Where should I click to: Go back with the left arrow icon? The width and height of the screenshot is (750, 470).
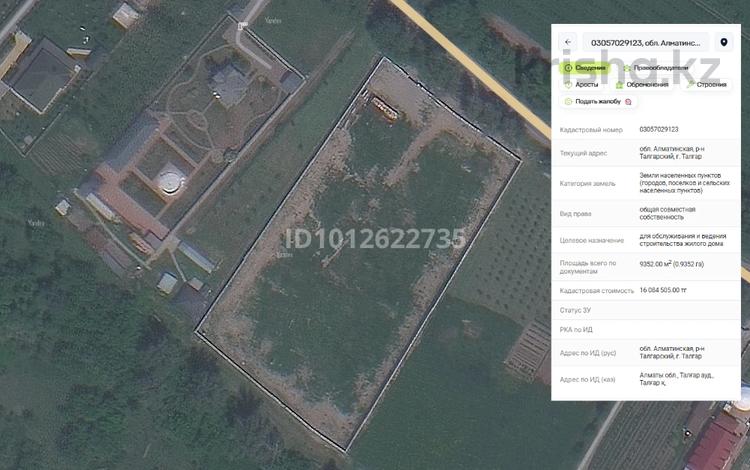click(568, 42)
